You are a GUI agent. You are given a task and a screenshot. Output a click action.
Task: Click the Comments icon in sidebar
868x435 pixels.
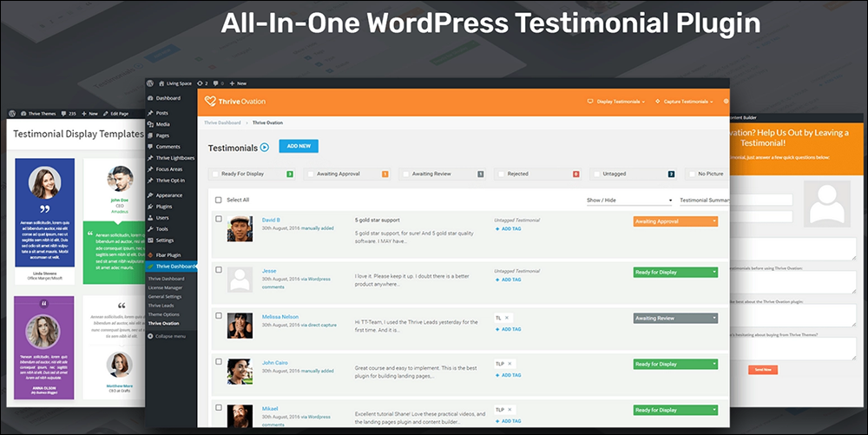pyautogui.click(x=150, y=147)
